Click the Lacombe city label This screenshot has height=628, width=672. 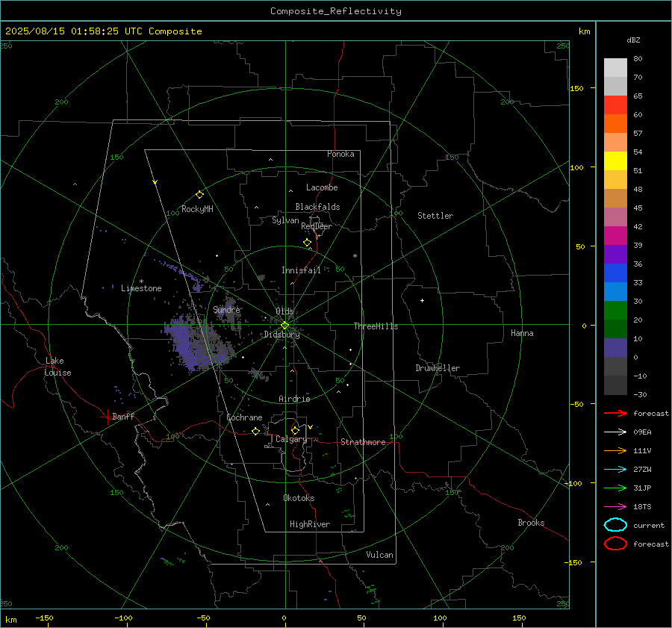coord(322,187)
